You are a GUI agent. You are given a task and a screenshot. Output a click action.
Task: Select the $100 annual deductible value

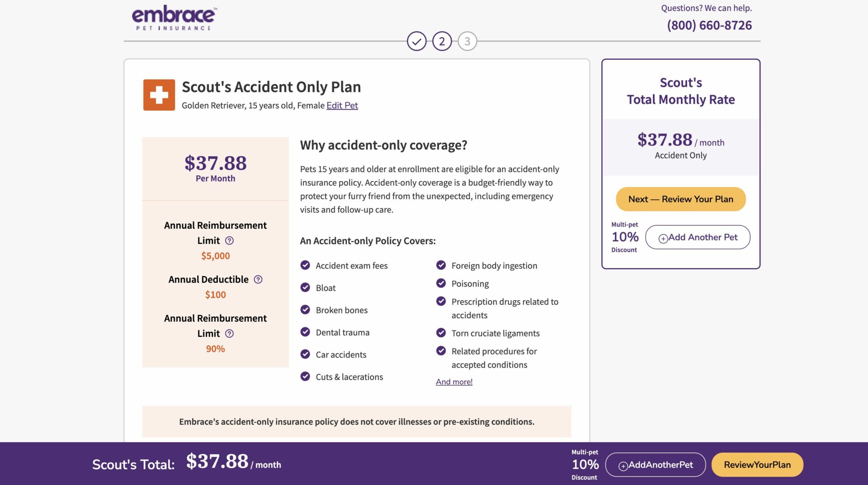point(215,295)
